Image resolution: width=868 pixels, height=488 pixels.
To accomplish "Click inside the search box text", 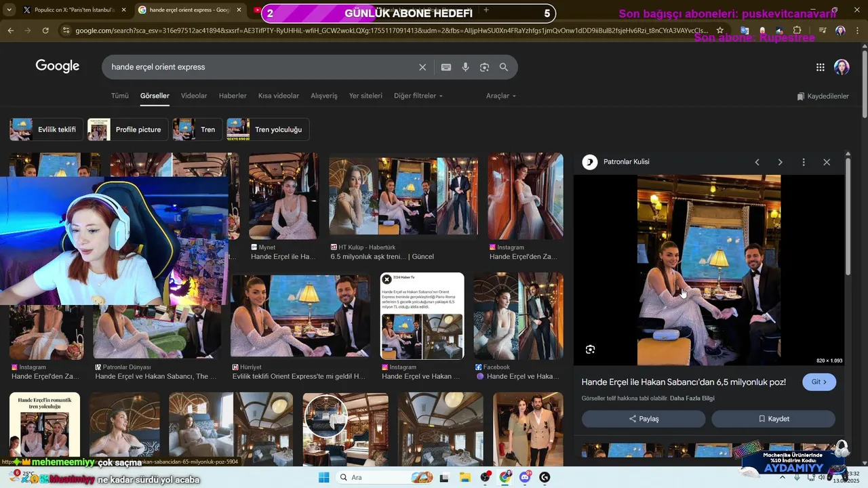I will 158,67.
